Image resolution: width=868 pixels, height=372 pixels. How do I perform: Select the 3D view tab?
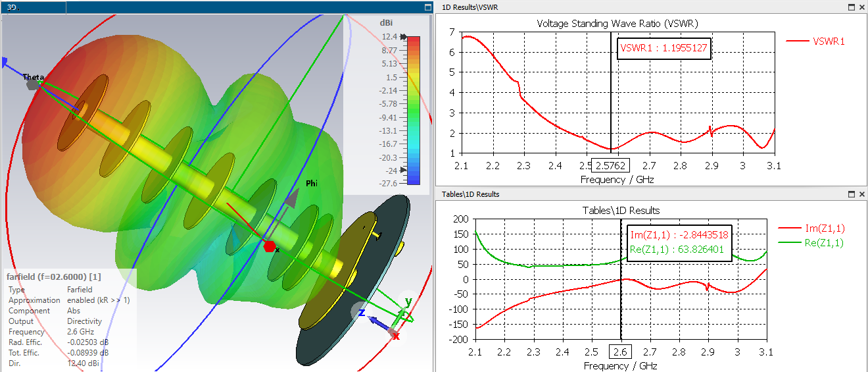(x=33, y=8)
